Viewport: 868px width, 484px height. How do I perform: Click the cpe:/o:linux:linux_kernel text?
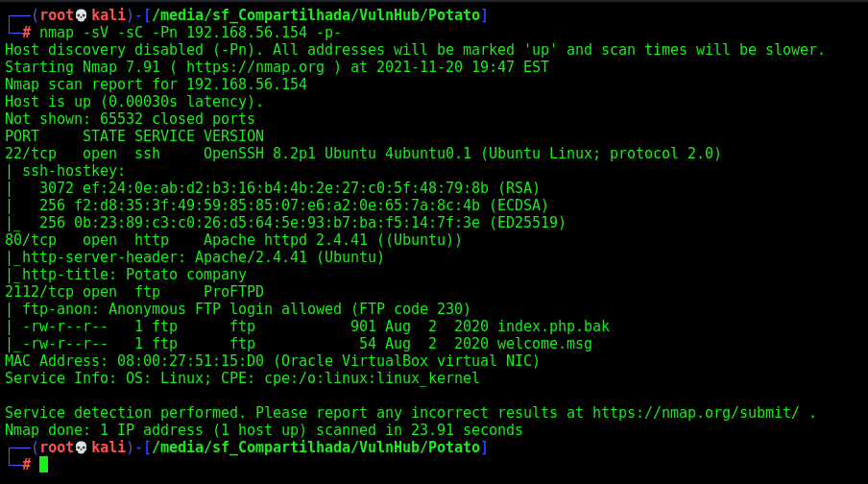coord(372,378)
